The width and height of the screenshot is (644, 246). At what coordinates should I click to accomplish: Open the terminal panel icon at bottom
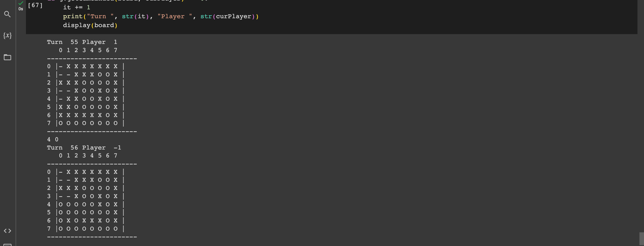pyautogui.click(x=7, y=245)
